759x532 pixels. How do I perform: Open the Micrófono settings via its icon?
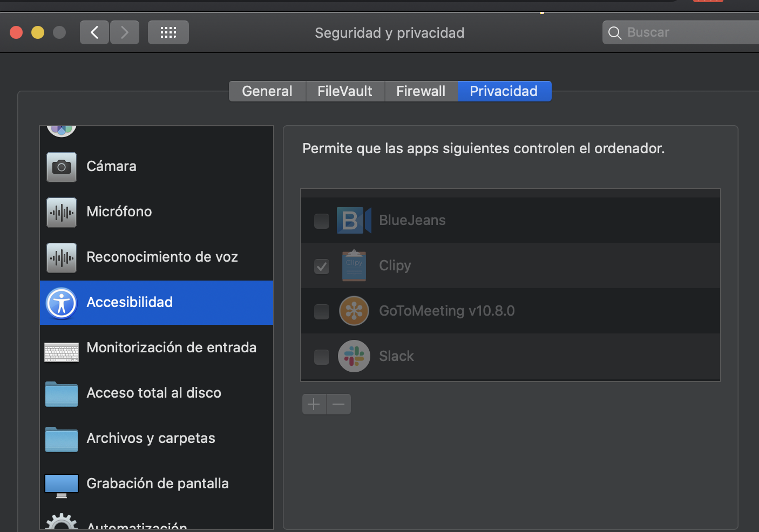[61, 212]
